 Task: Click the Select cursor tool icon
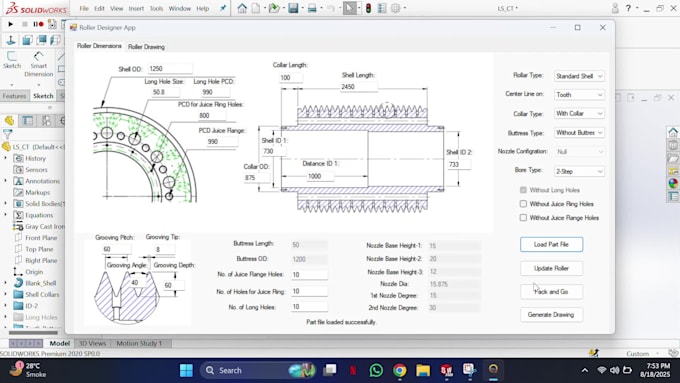350,8
